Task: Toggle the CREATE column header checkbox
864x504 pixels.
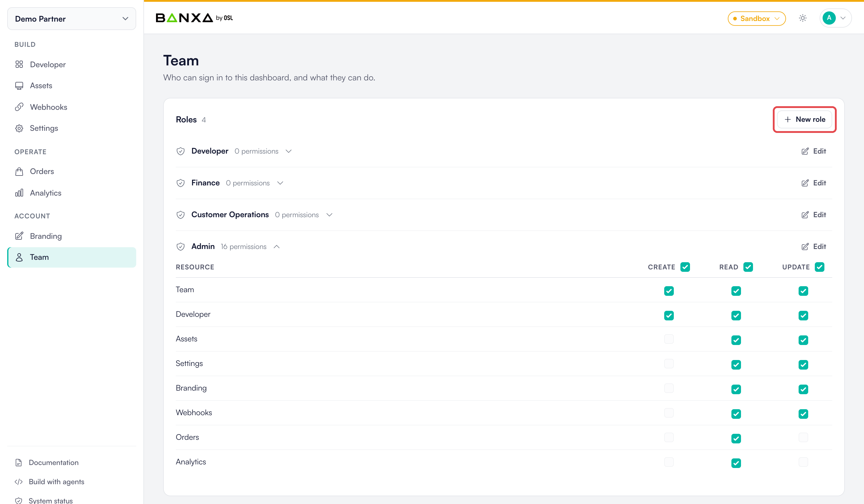Action: click(x=685, y=267)
